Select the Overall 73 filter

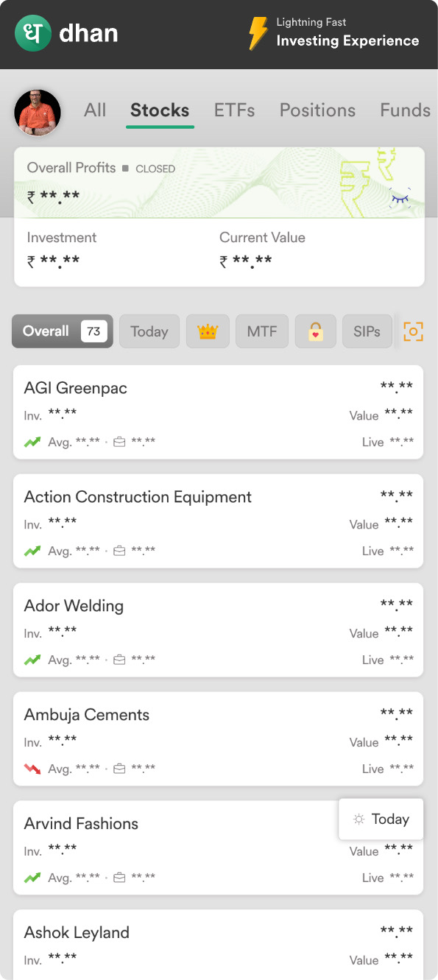[x=63, y=331]
